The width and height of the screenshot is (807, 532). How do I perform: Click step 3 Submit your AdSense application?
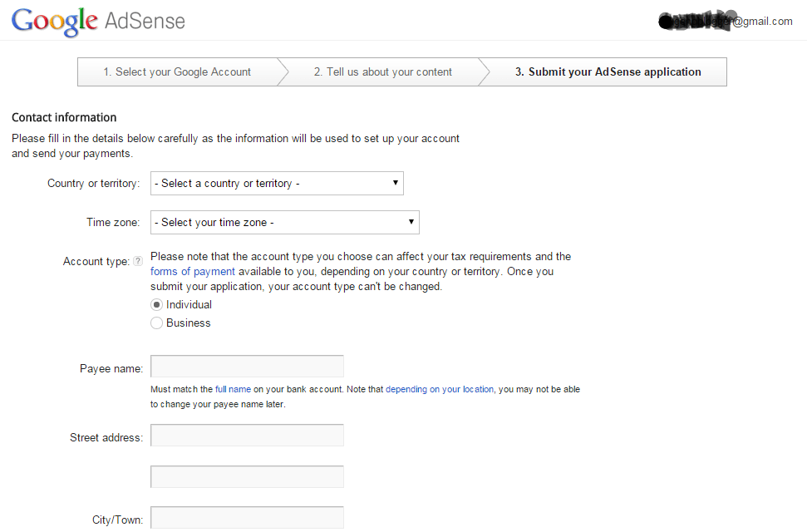tap(606, 72)
